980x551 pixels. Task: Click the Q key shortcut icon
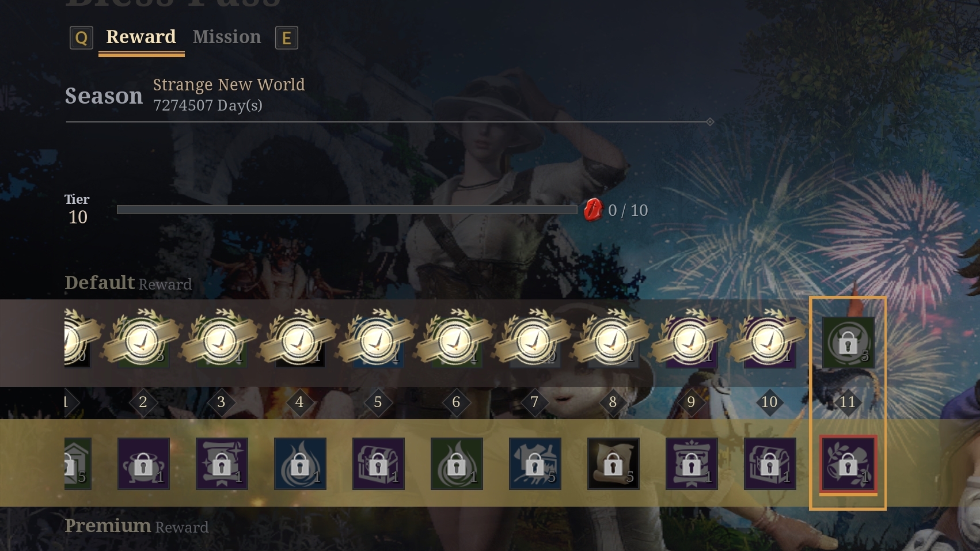point(81,38)
